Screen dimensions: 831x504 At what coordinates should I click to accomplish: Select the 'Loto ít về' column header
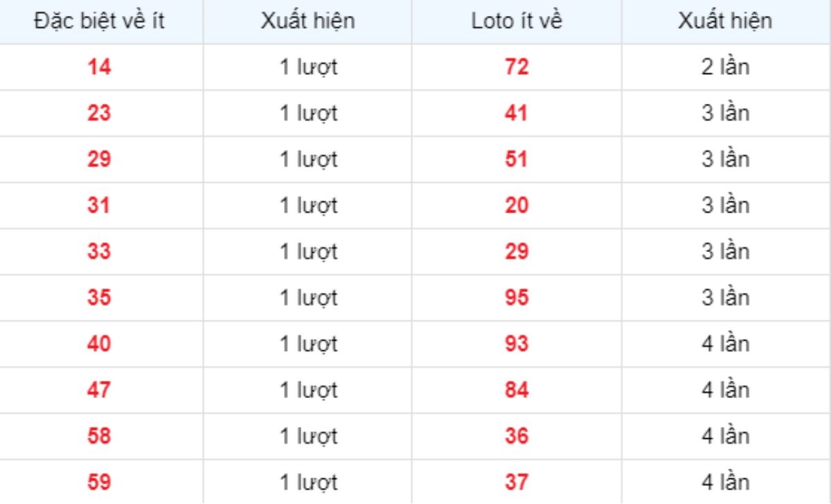517,21
